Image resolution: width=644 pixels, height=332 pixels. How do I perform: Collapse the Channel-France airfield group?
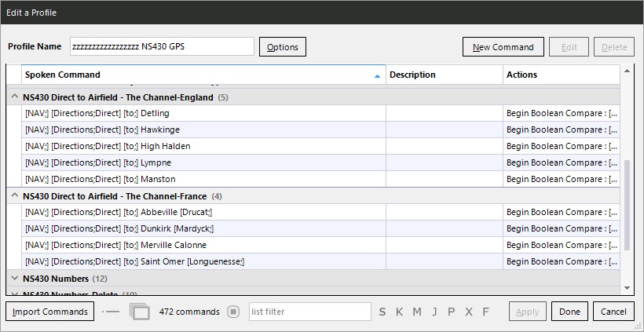point(14,196)
